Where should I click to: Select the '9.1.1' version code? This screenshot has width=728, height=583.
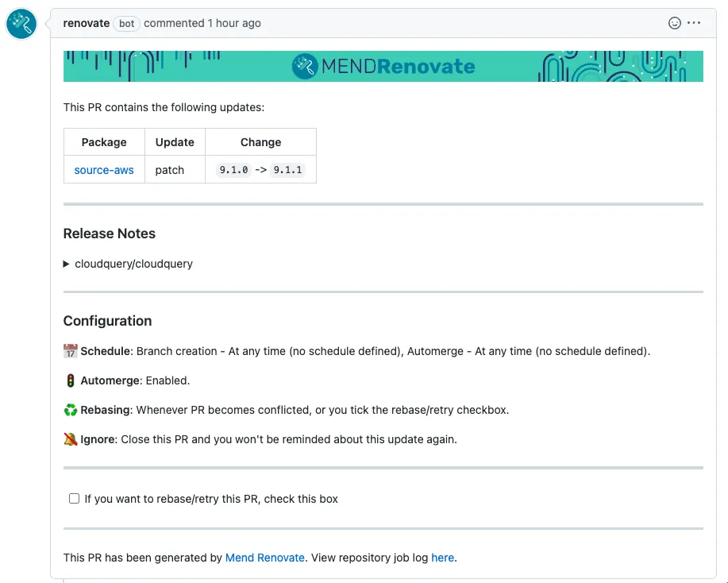[287, 170]
